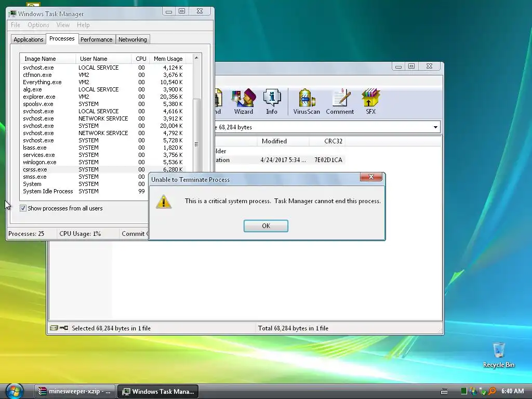The image size is (532, 399).
Task: Sort processes by User Name column
Action: (104, 59)
